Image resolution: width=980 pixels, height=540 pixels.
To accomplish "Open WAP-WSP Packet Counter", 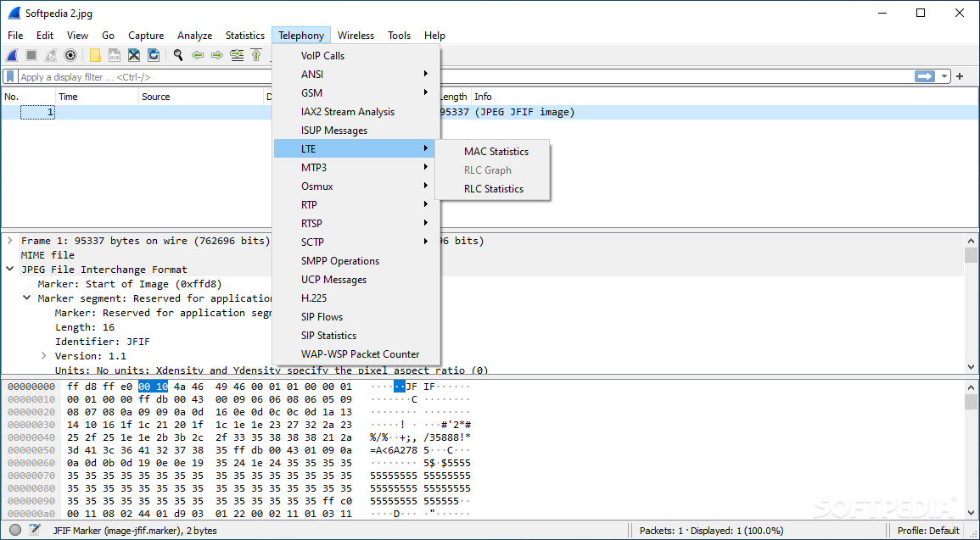I will (x=356, y=354).
